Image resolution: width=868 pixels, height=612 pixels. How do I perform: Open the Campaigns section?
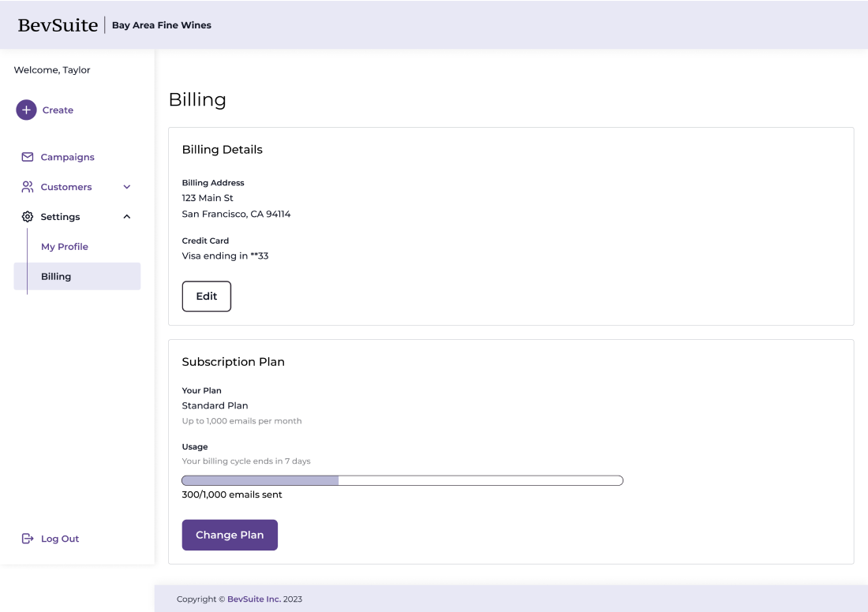(x=68, y=157)
